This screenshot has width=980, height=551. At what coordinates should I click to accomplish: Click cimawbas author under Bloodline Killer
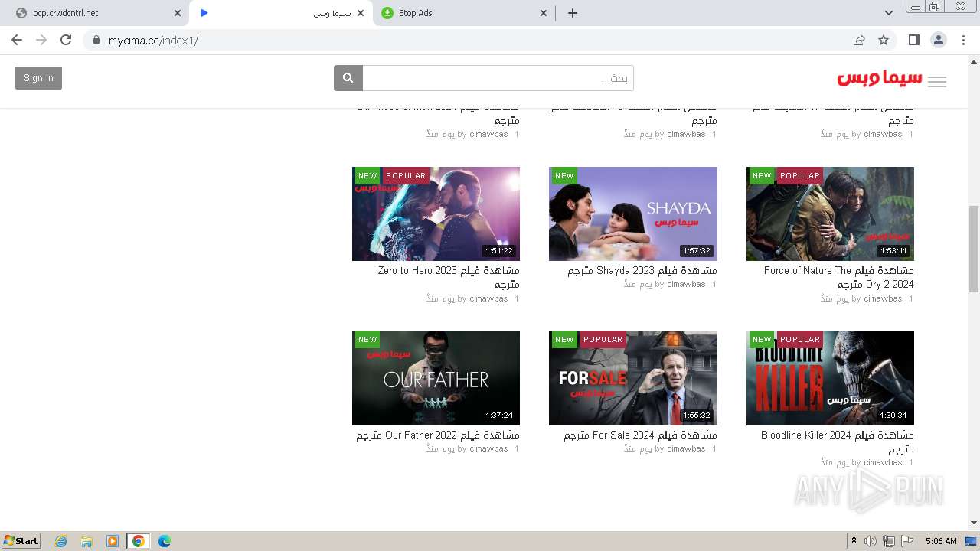tap(883, 462)
